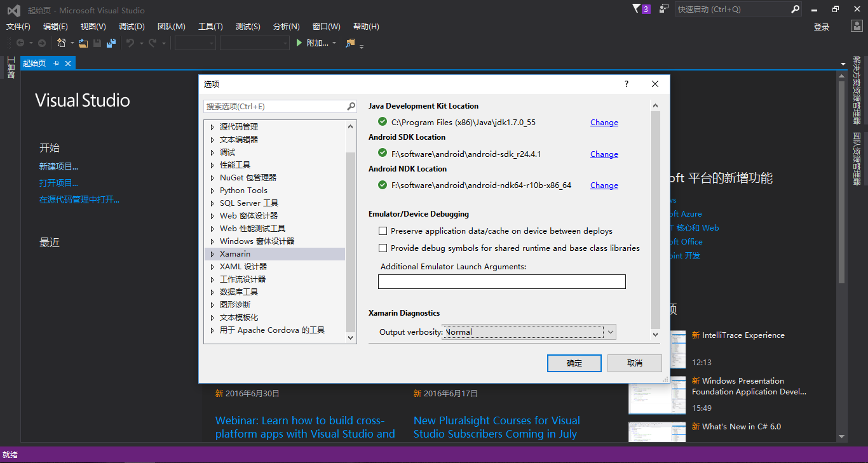Viewport: 868px width, 463px height.
Task: Expand the NuGet 包管理器 node
Action: click(x=213, y=178)
